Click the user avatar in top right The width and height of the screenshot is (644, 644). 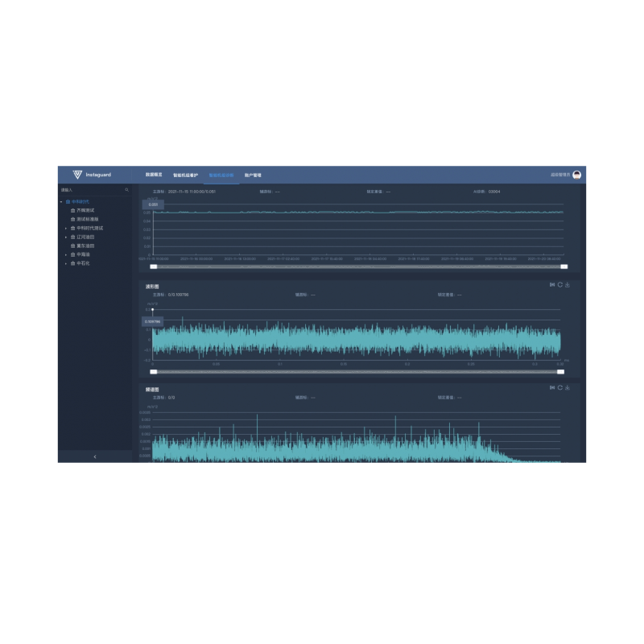pyautogui.click(x=576, y=175)
